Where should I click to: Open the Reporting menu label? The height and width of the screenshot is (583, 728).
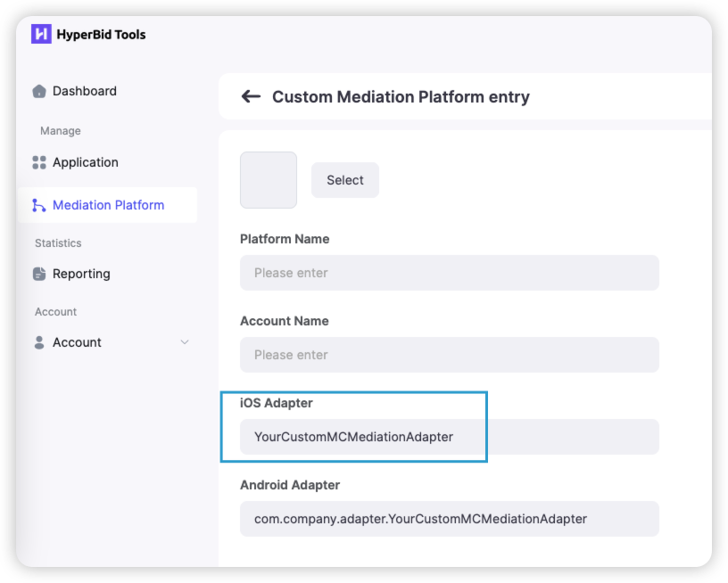pyautogui.click(x=81, y=274)
